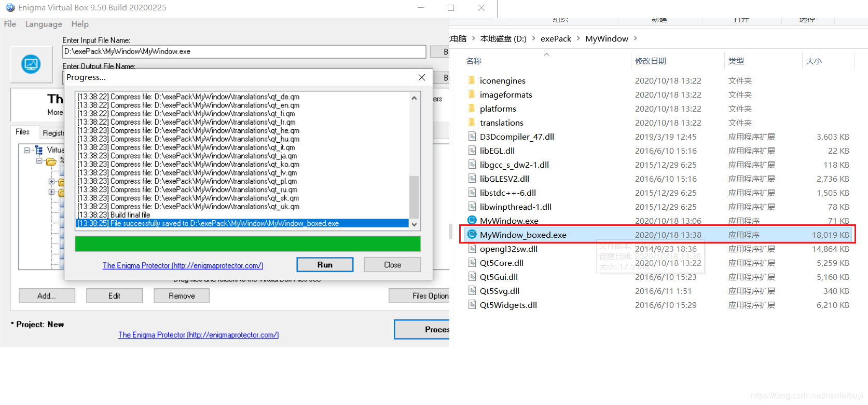Click the 18,019 KB size cell

(831, 235)
